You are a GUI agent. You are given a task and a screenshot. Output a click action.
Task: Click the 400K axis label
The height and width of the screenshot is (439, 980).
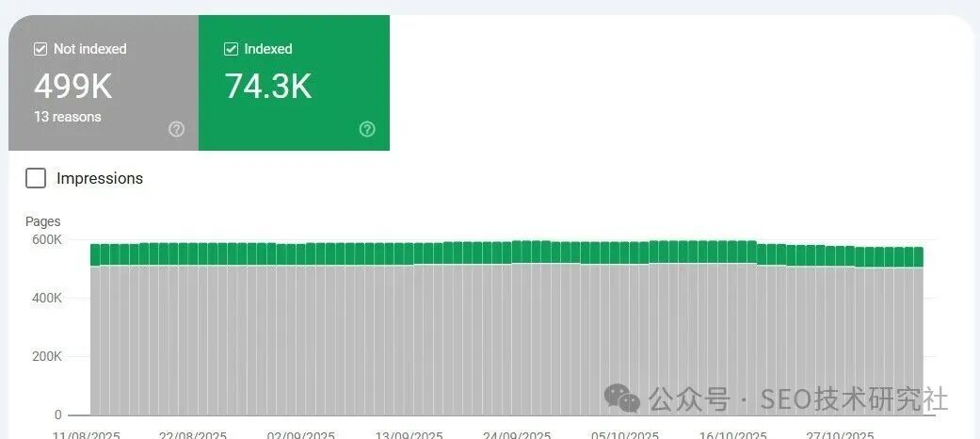point(45,299)
